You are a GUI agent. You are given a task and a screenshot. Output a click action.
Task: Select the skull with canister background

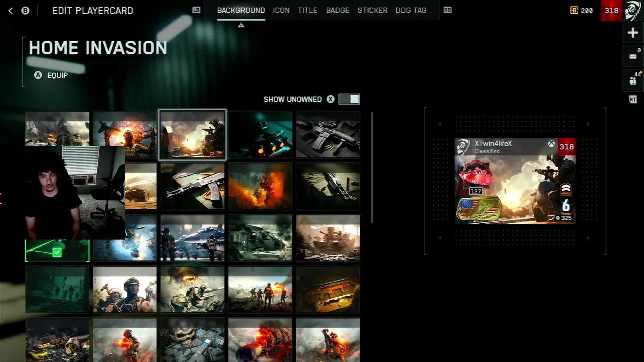tap(193, 340)
